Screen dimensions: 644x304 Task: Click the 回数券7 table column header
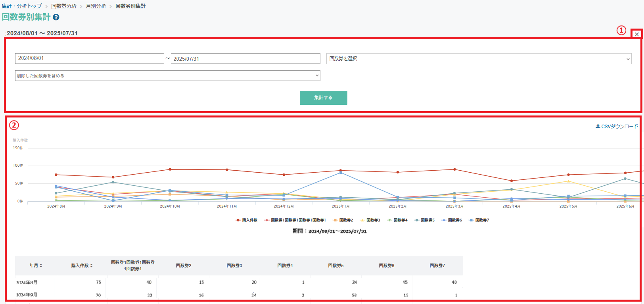(x=437, y=266)
